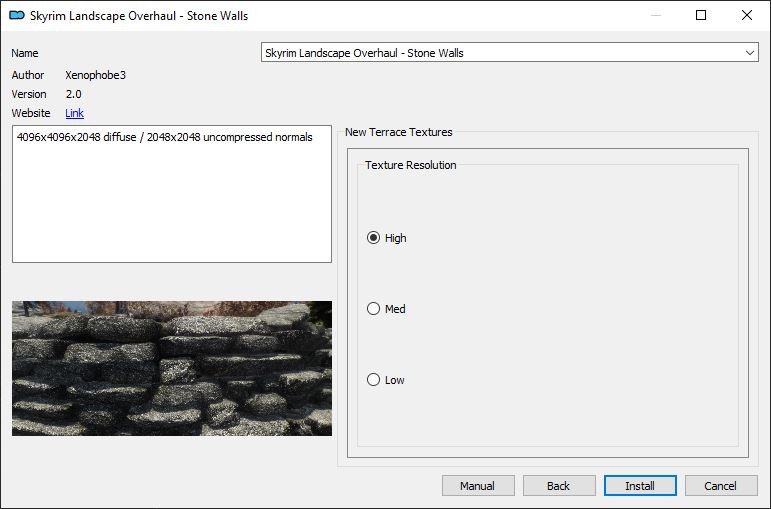Open the Website Link
Screen dimensions: 771x509
click(74, 113)
